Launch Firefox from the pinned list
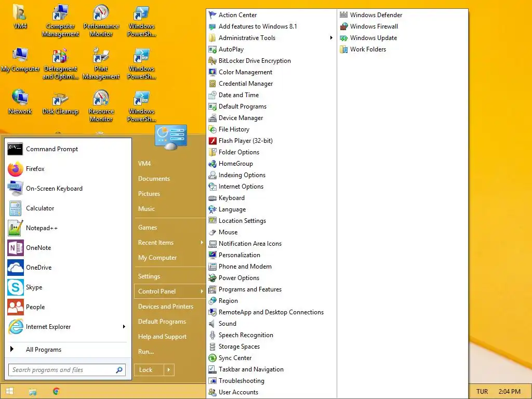The image size is (532, 399). pos(68,169)
